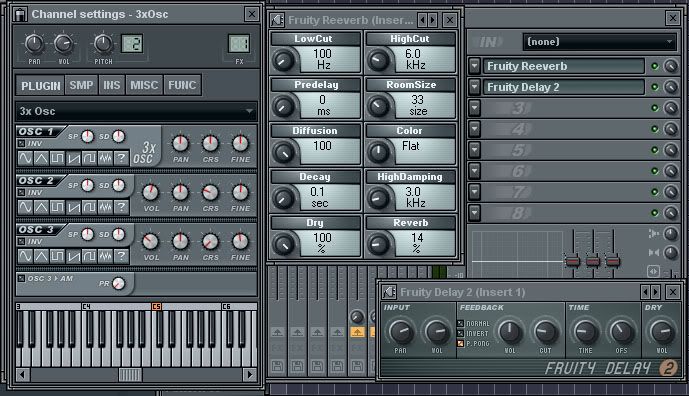Click the channel PAN knob in Channel settings
Viewport: 689px width, 396px height.
(34, 44)
